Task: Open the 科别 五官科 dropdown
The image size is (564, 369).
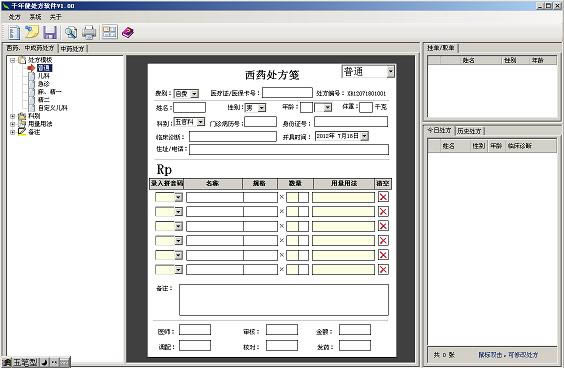Action: point(201,122)
